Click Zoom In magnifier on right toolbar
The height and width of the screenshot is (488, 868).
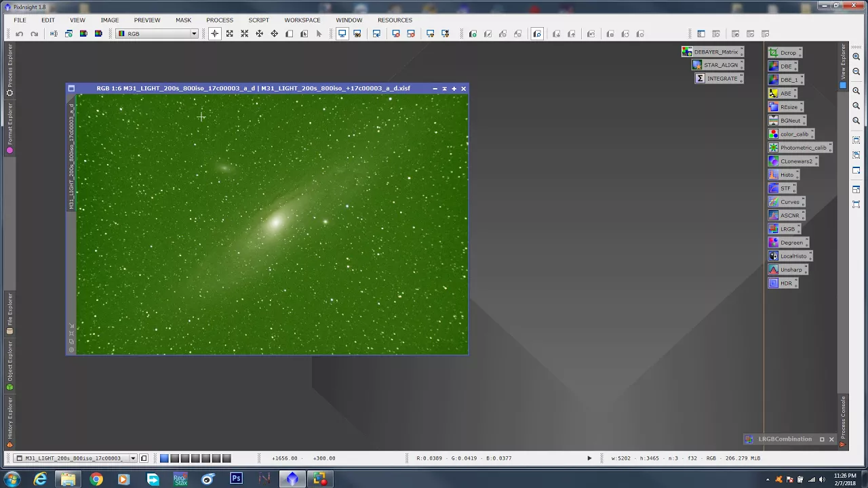point(856,58)
